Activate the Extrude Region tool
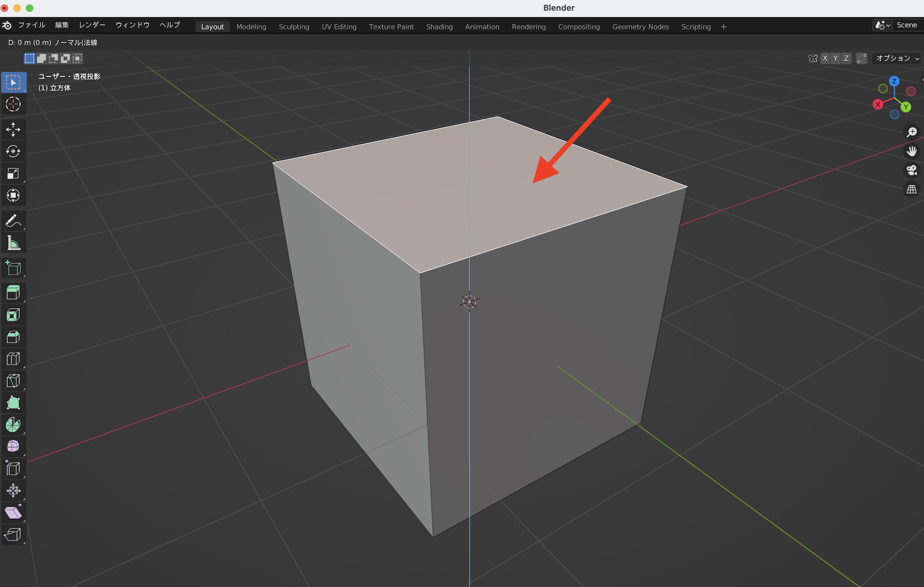Screen dimensions: 924x587 click(x=13, y=292)
